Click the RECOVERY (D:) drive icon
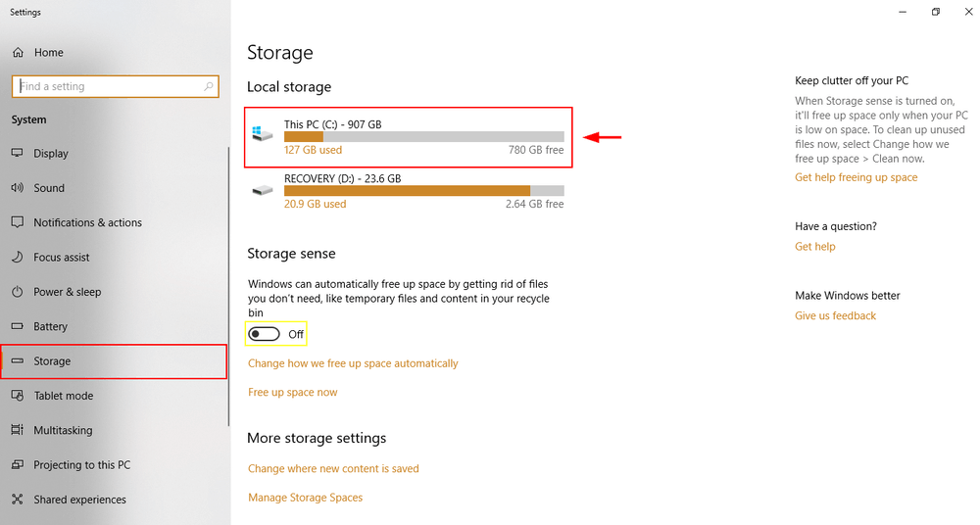This screenshot has width=980, height=525. coord(263,189)
